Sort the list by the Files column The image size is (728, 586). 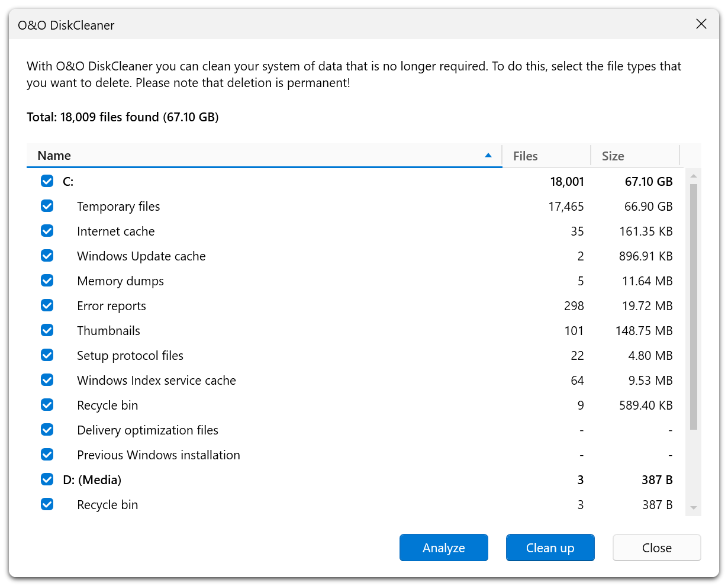tap(526, 156)
